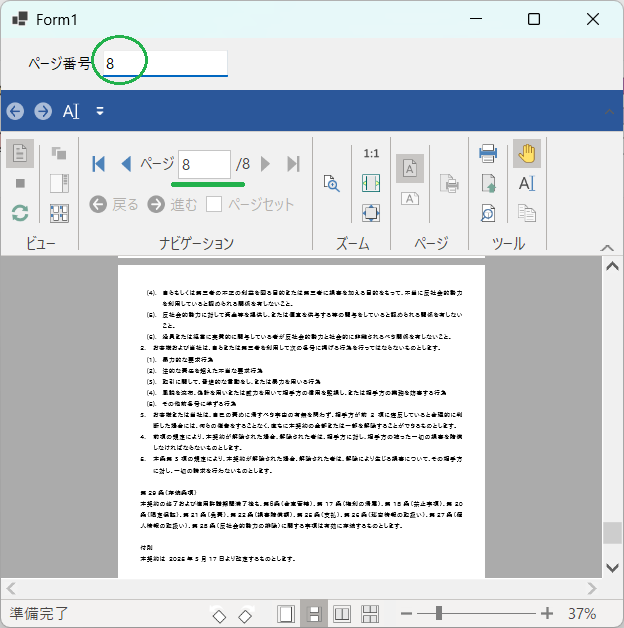Click the 進む forward button
The width and height of the screenshot is (624, 628).
(172, 204)
